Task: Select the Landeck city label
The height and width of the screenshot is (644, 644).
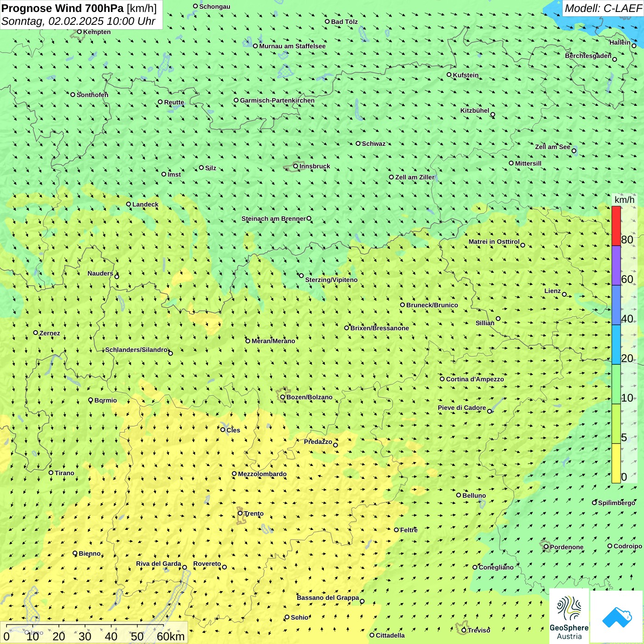Action: (x=145, y=204)
